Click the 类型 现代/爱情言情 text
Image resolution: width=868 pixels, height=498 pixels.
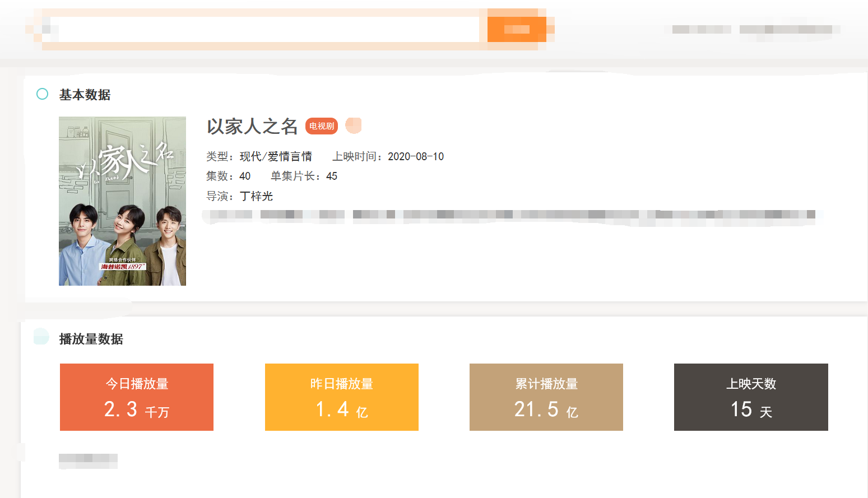[259, 156]
